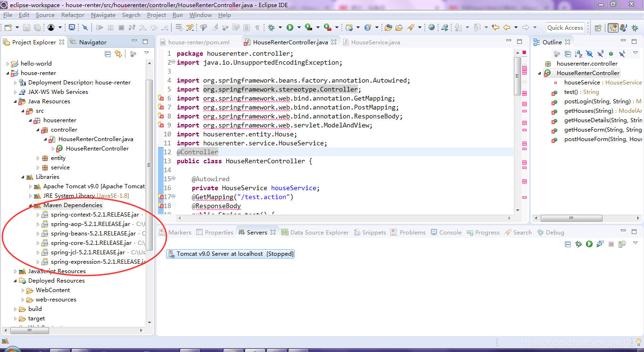Switch to the Debug perspective icon
644x352 pixels.
(x=634, y=28)
